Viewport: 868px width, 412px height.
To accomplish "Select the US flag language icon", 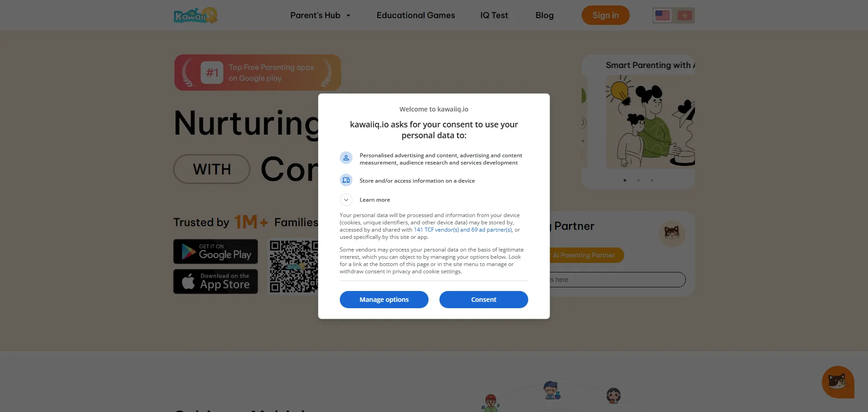I will (x=662, y=15).
